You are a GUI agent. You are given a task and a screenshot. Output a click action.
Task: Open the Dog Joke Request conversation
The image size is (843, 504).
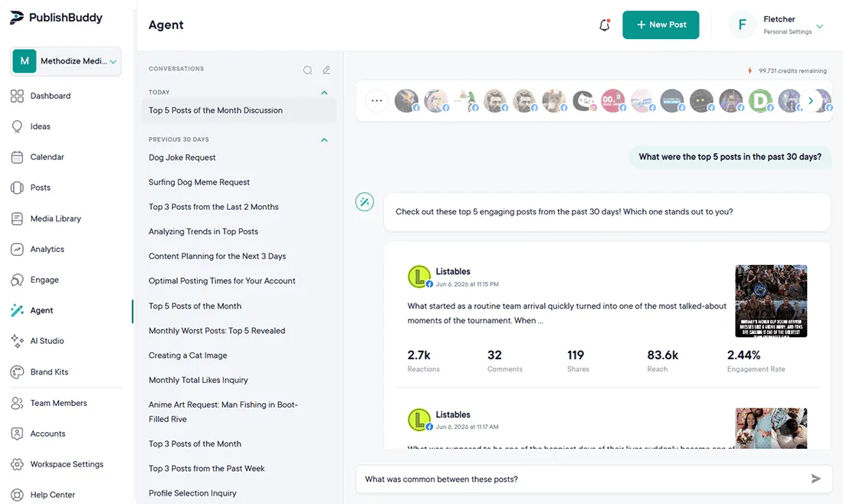click(182, 158)
